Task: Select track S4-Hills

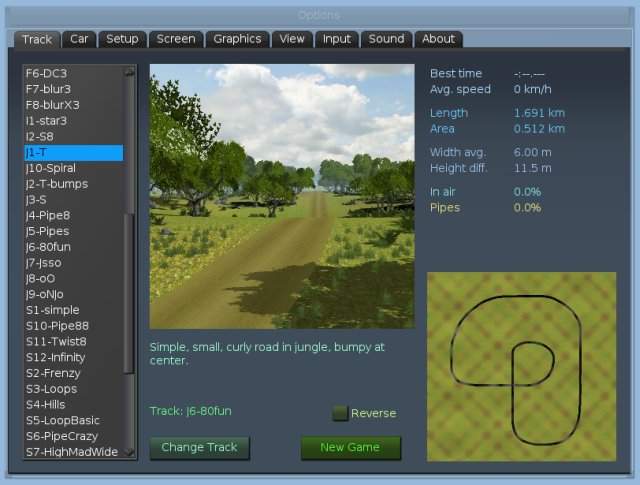Action: click(74, 405)
